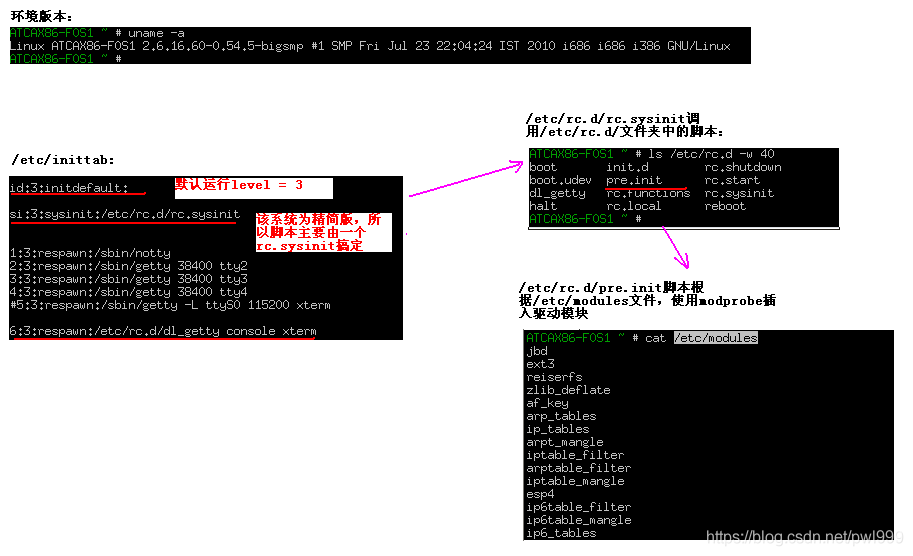Image resolution: width=913 pixels, height=556 pixels.
Task: Click the '/etc/rc.d/rc.sysinit调用' caption
Action: click(624, 125)
